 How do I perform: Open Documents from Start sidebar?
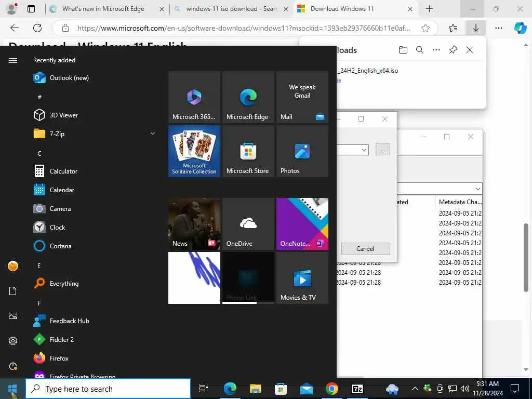click(13, 291)
